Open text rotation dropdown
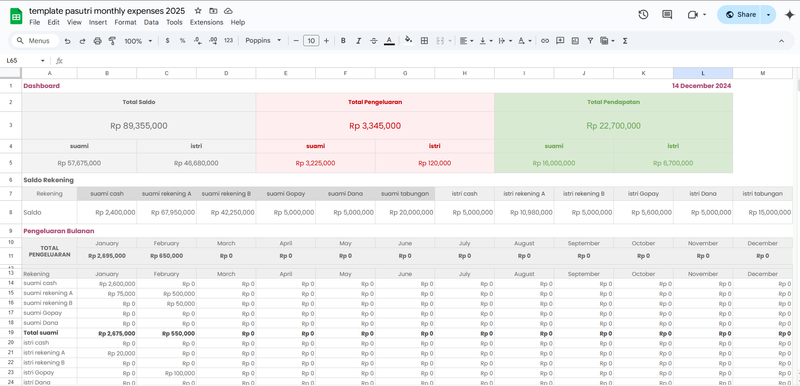800x386 pixels. tap(524, 41)
